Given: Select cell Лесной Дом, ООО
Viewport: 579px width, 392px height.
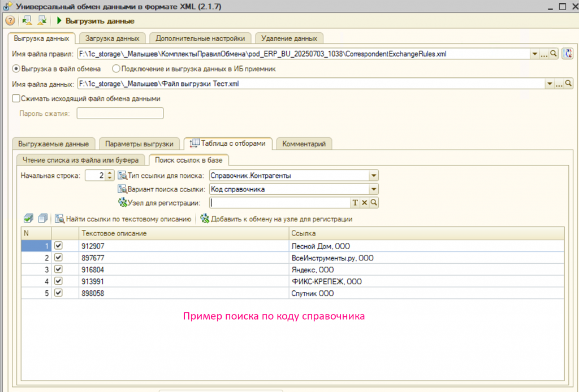Looking at the screenshot, I should point(426,246).
